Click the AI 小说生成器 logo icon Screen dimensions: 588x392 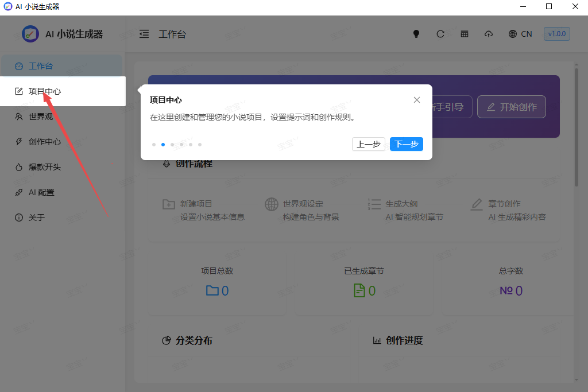[x=30, y=34]
